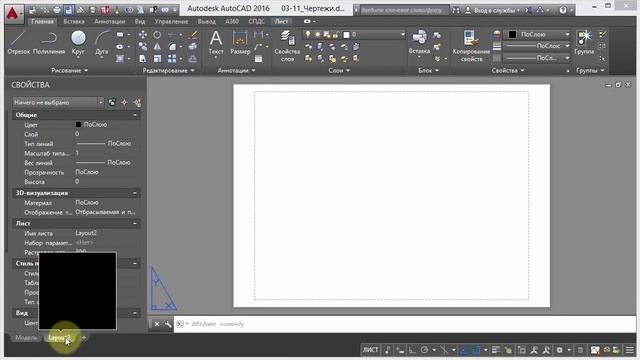Select the Erase tool in Редактирование

[x=193, y=35]
